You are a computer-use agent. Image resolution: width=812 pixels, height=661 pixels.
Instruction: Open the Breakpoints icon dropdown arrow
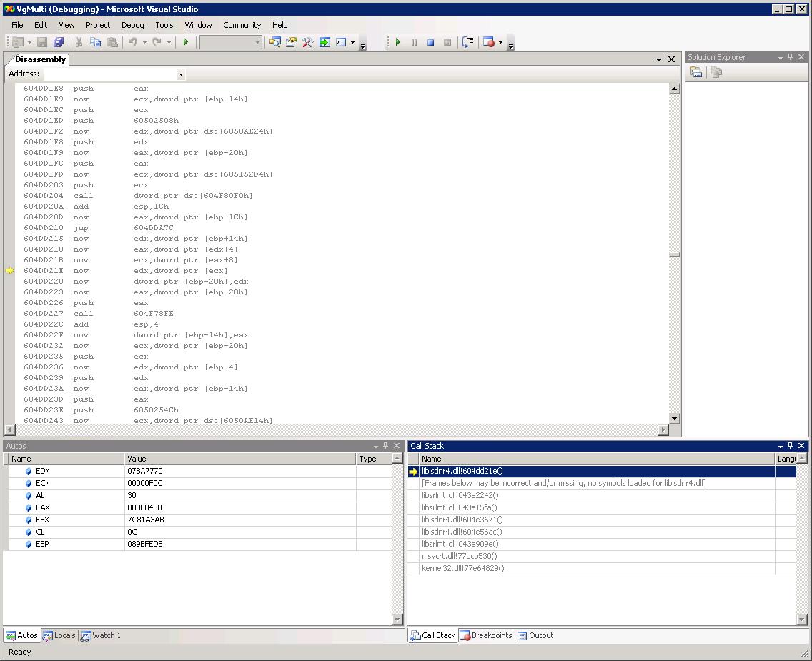click(501, 42)
